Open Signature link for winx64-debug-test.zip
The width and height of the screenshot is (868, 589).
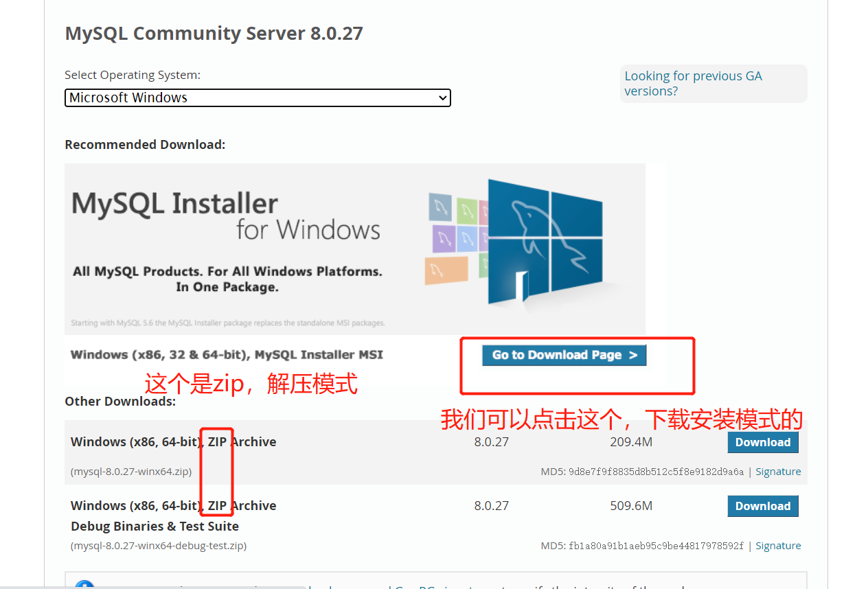point(778,546)
